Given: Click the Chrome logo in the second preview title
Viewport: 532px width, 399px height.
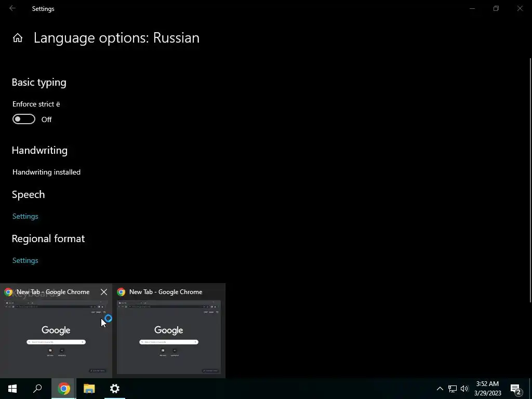Looking at the screenshot, I should point(121,292).
